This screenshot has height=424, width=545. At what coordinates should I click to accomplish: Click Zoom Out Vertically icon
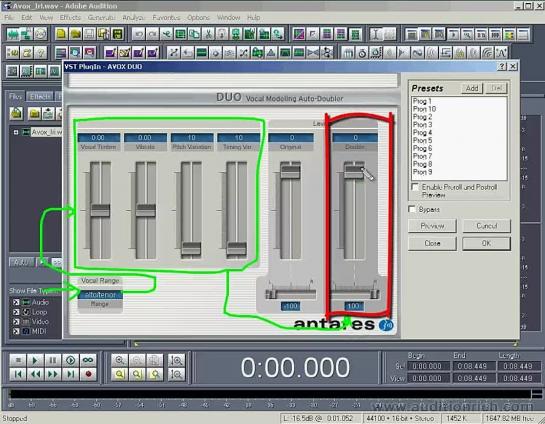point(177,374)
